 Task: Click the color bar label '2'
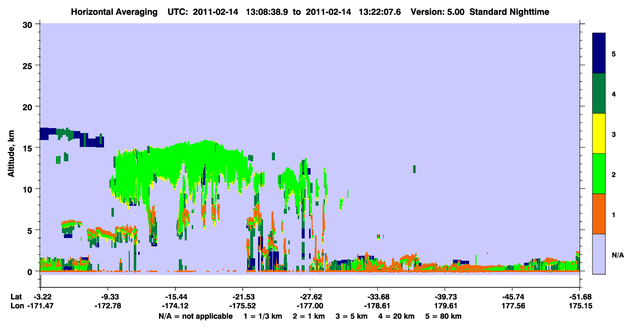[x=614, y=174]
